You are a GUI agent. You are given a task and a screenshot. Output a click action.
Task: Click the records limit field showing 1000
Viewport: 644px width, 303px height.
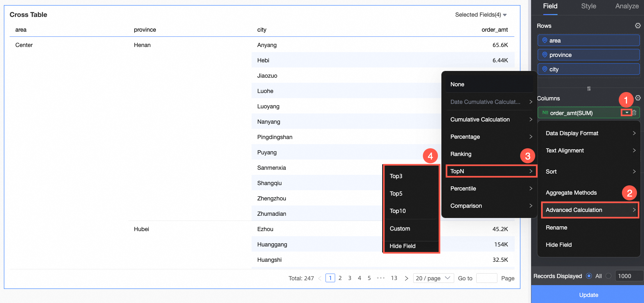[x=629, y=276]
